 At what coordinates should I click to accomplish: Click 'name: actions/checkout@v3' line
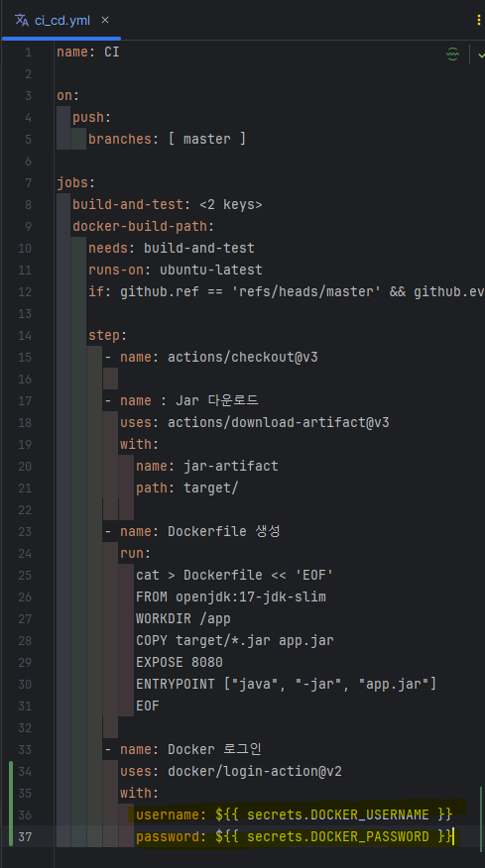click(x=219, y=357)
